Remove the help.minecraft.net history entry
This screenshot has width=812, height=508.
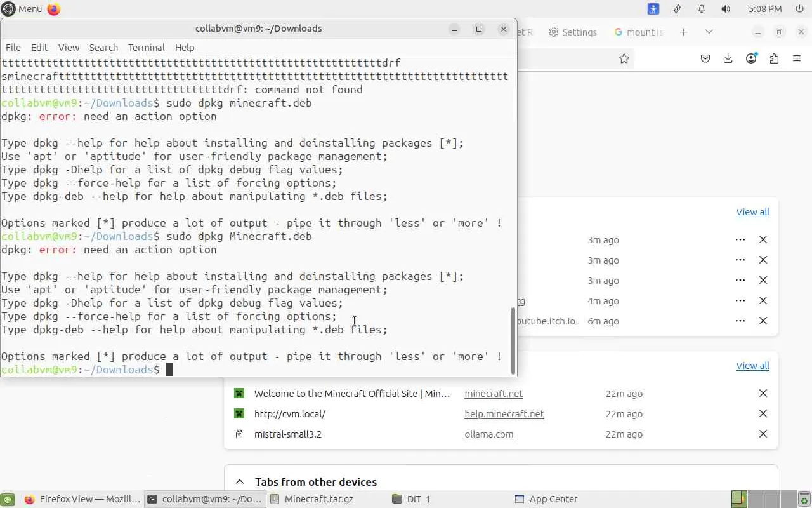pyautogui.click(x=763, y=413)
